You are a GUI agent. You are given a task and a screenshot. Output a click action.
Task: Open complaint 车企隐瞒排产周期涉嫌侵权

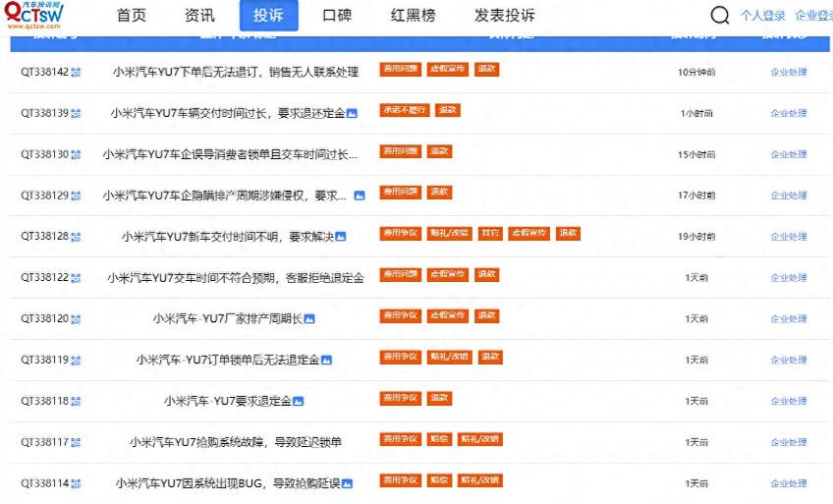(x=225, y=196)
